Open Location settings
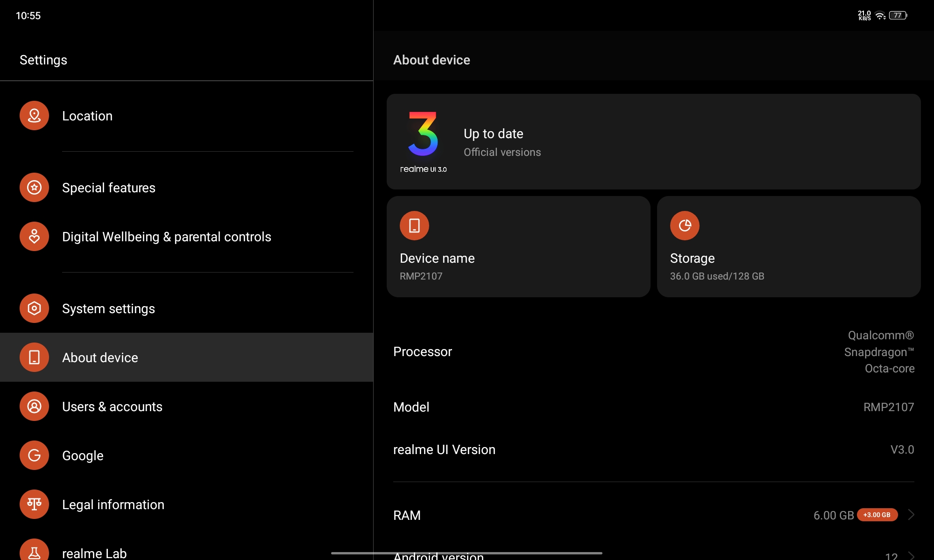This screenshot has height=560, width=934. (x=187, y=116)
